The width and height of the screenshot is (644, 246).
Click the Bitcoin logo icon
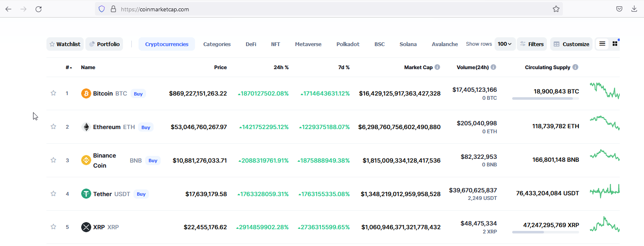86,93
